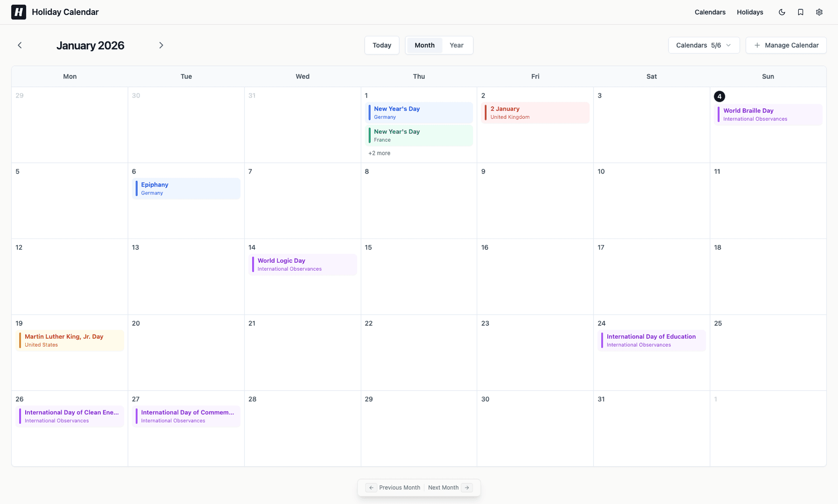Click the arrow icon inside Next Month button
The image size is (838, 504).
click(466, 487)
